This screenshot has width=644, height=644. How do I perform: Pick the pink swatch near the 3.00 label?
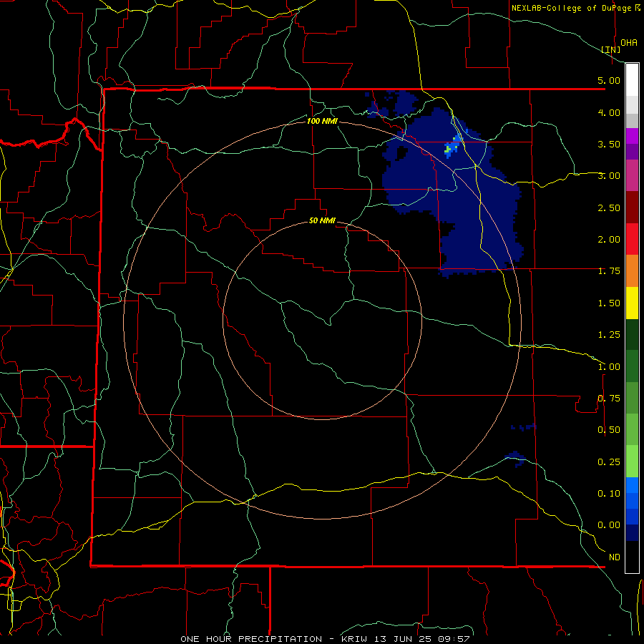(x=632, y=175)
